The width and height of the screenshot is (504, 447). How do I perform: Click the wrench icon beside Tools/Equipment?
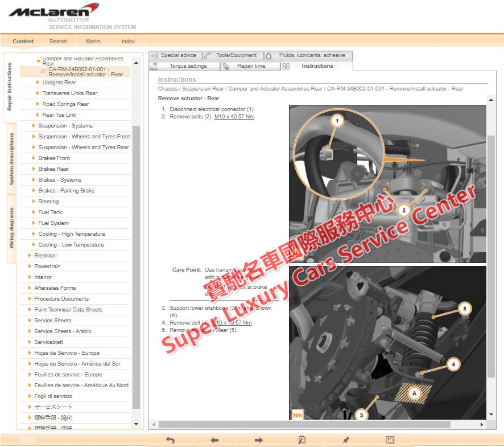[208, 55]
